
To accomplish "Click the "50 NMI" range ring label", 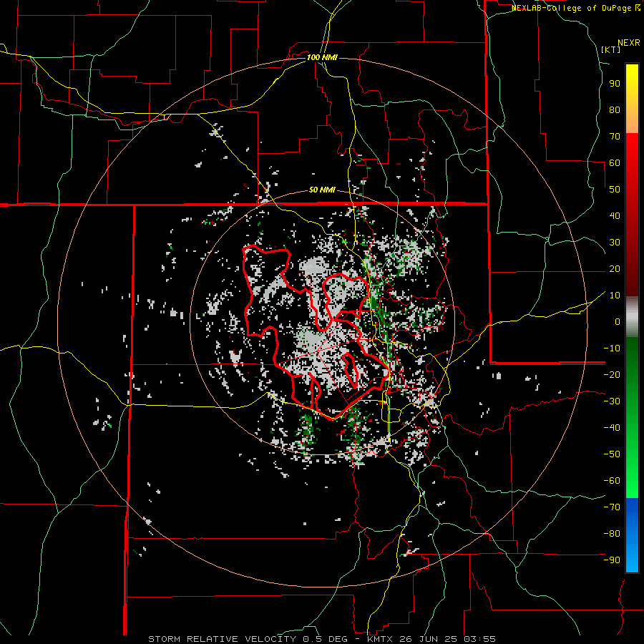I will tap(322, 190).
